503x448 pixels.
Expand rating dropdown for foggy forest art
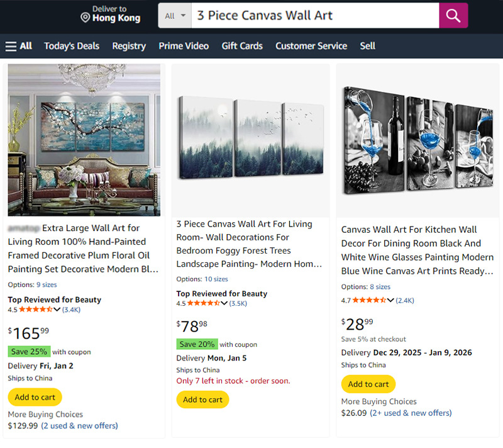point(225,303)
